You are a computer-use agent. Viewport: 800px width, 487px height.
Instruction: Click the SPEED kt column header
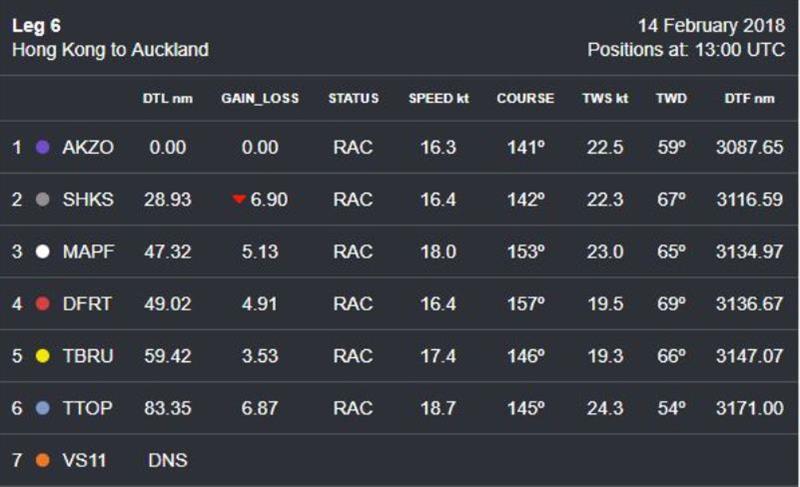439,98
